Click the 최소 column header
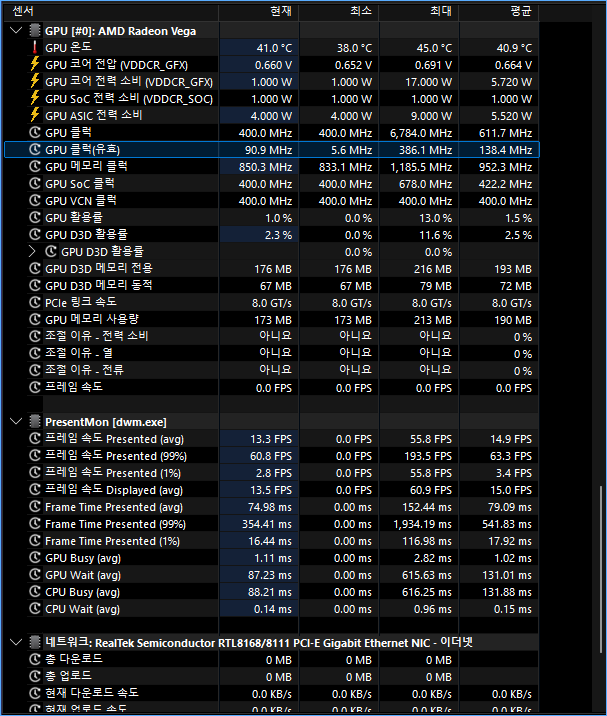 click(x=338, y=11)
